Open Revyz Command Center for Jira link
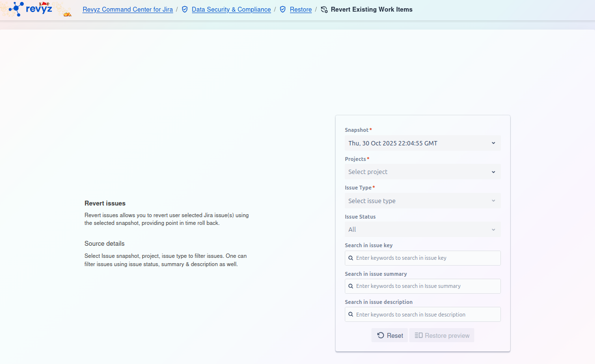The height and width of the screenshot is (364, 595). pyautogui.click(x=128, y=9)
